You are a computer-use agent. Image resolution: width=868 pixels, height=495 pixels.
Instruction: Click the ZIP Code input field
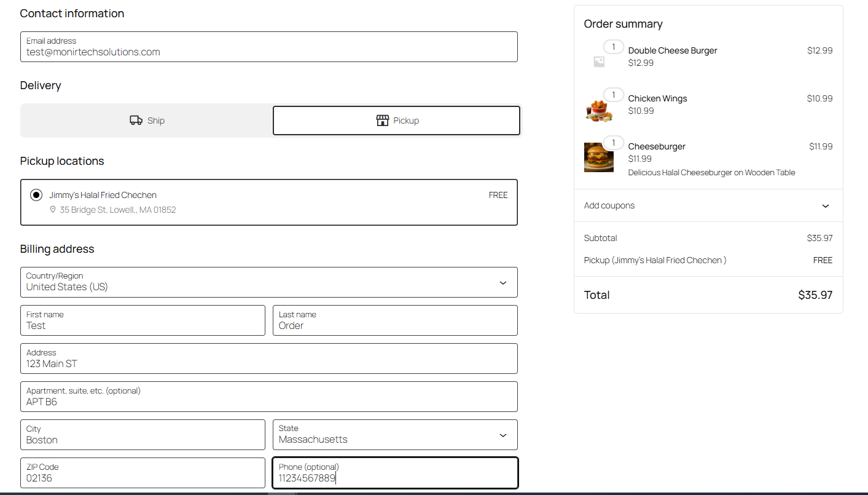[143, 473]
